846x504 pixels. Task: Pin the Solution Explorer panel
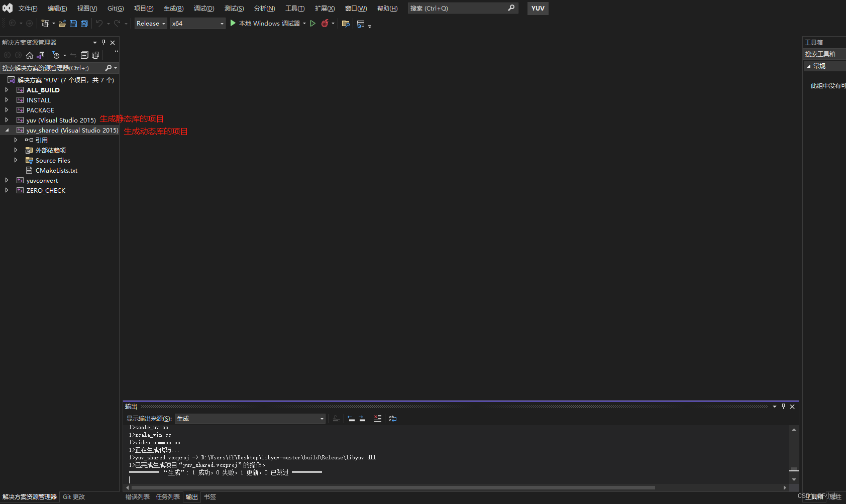tap(103, 43)
